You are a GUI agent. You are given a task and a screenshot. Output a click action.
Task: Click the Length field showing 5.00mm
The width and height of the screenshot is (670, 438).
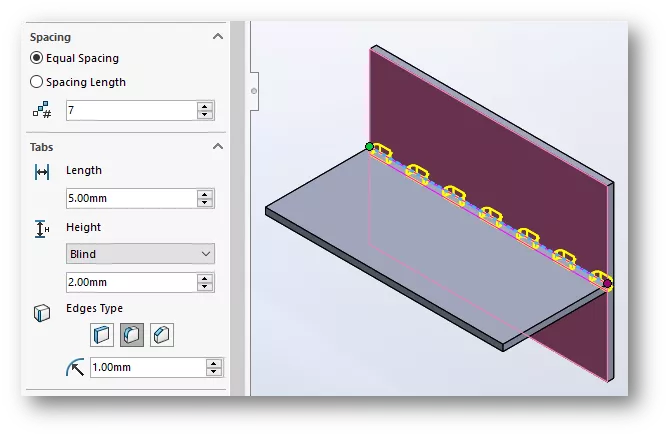(x=131, y=198)
